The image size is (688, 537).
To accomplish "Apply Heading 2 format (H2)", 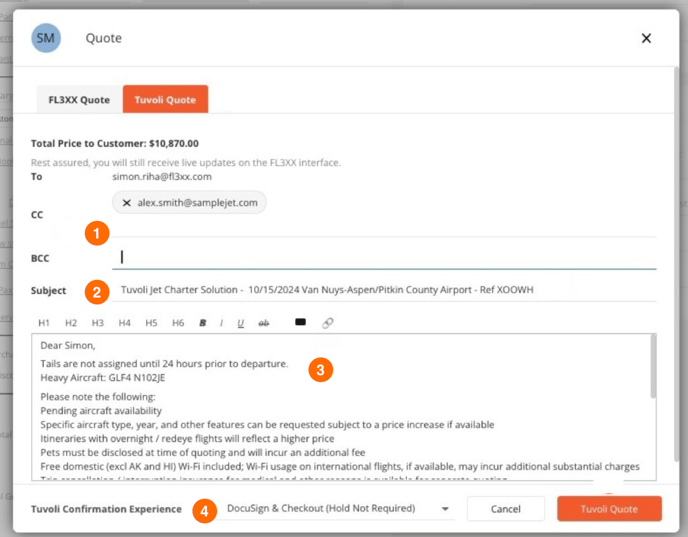I will tap(71, 323).
